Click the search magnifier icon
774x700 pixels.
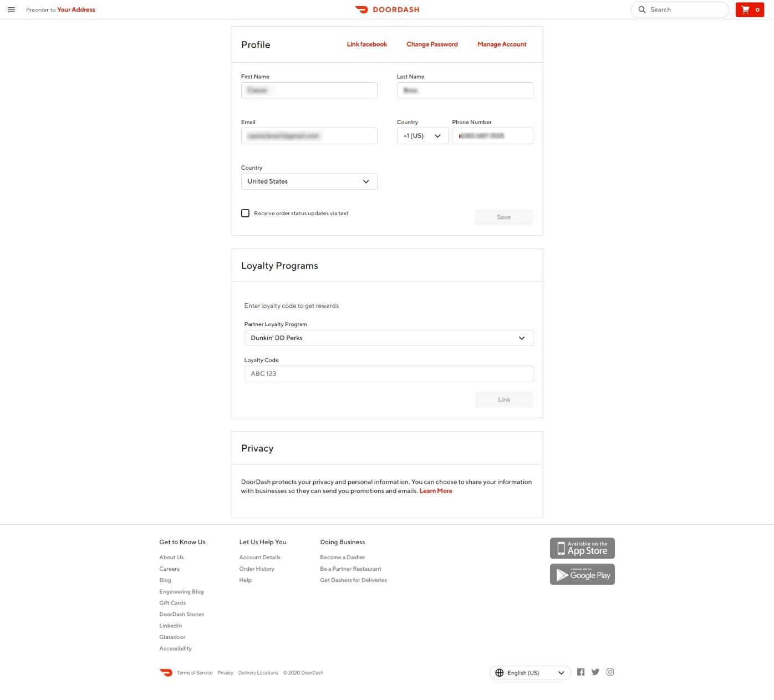[x=642, y=9]
